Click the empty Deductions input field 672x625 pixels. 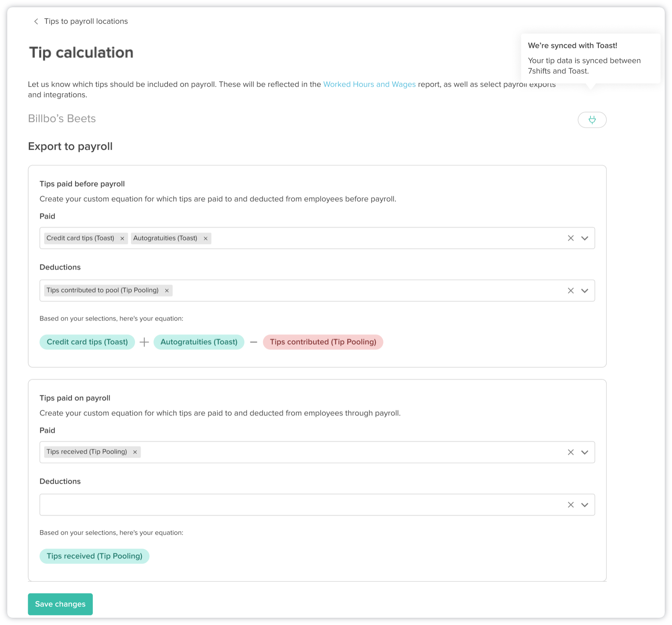point(281,504)
